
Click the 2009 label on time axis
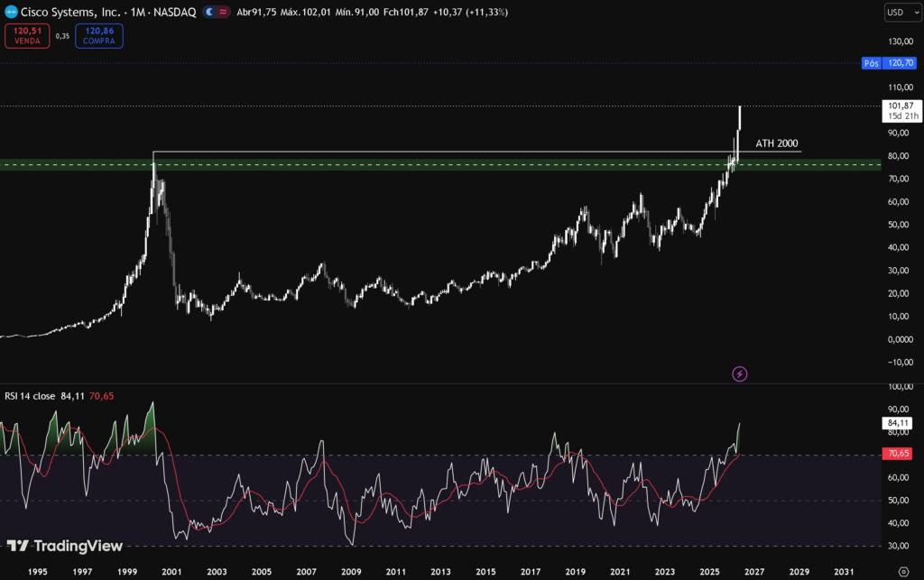click(351, 572)
